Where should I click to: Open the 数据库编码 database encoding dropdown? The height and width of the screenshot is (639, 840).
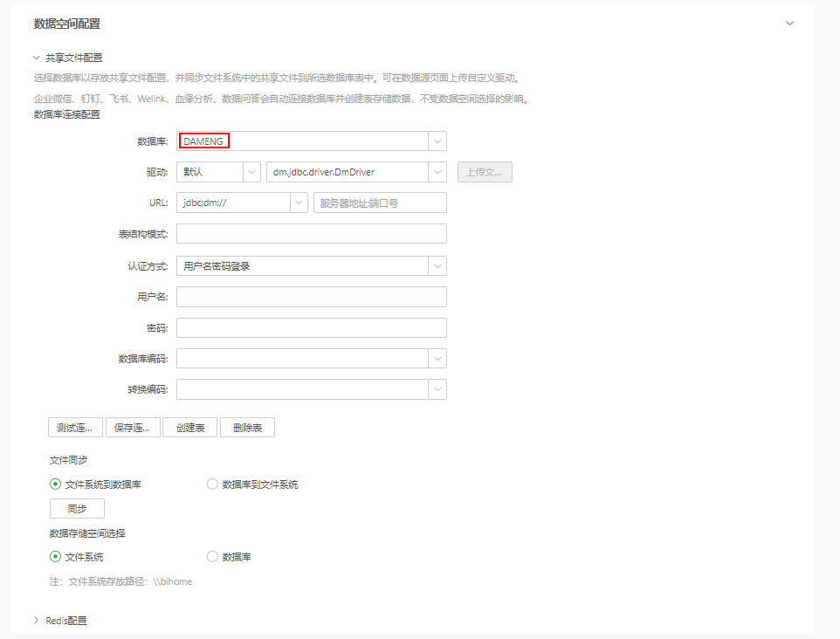pos(437,358)
